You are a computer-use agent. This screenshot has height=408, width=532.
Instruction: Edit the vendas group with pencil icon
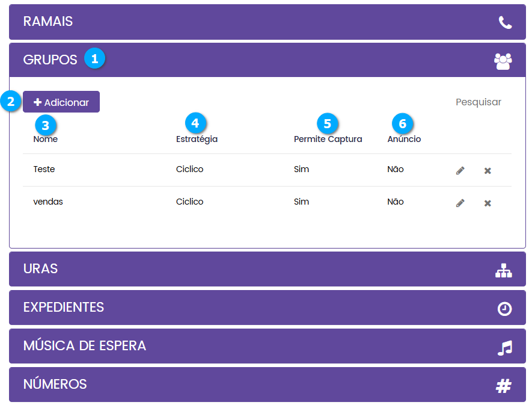460,203
